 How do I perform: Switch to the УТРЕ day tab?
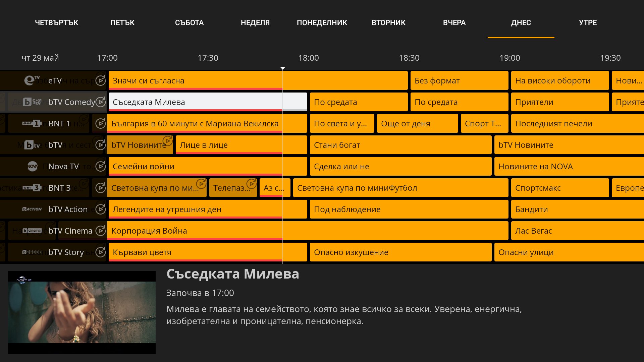tap(588, 23)
